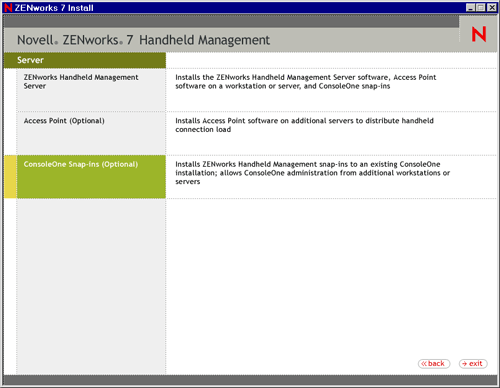500x388 pixels.
Task: Click the 'Installs Access Point software' description
Action: (304, 125)
